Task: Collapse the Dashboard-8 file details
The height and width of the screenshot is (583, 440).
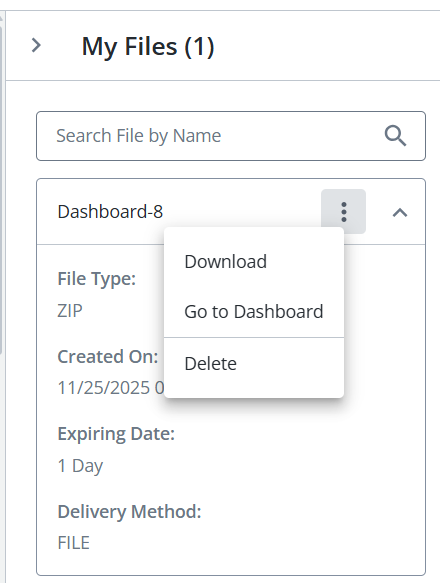Action: pos(400,212)
